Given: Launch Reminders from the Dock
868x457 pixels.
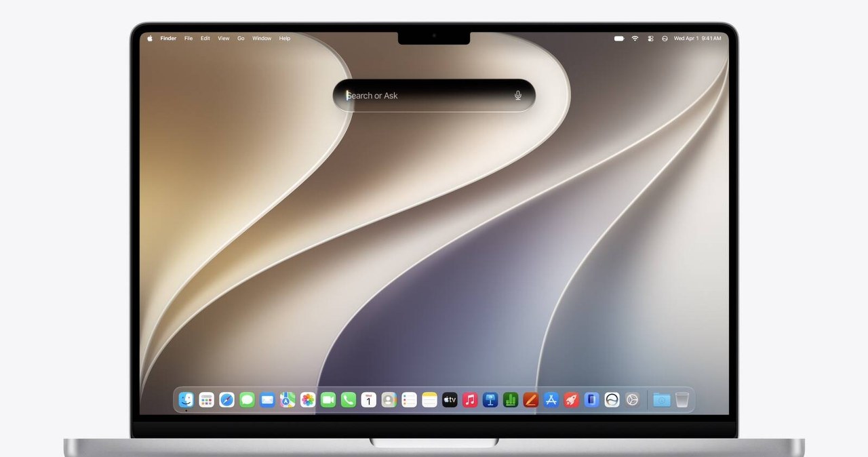Looking at the screenshot, I should click(409, 400).
